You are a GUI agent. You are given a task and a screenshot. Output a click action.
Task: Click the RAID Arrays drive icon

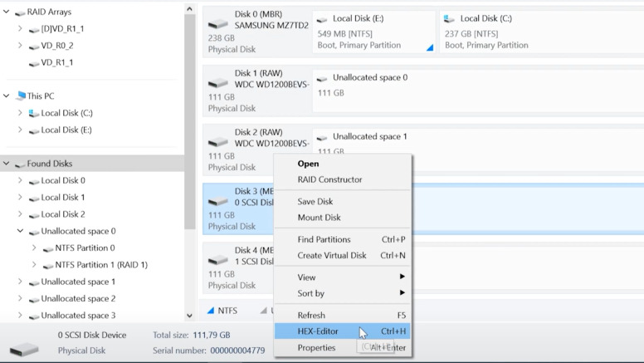[20, 12]
